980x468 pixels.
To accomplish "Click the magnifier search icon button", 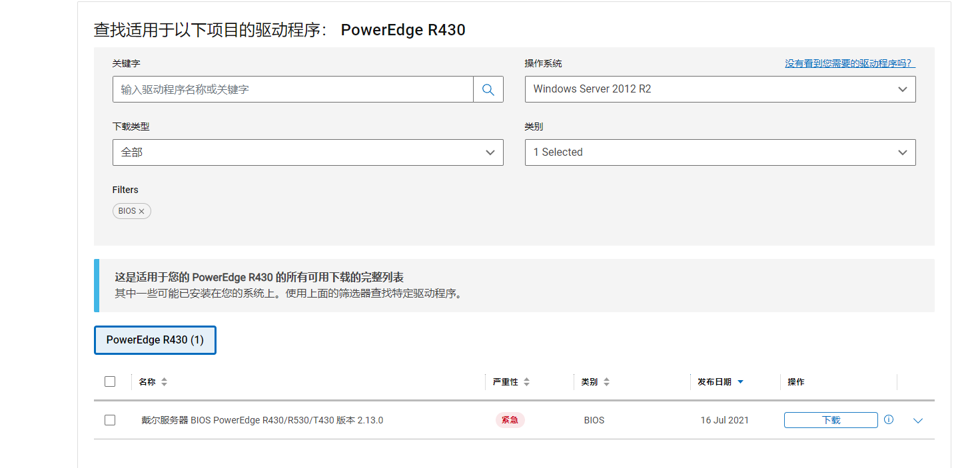I will [488, 89].
